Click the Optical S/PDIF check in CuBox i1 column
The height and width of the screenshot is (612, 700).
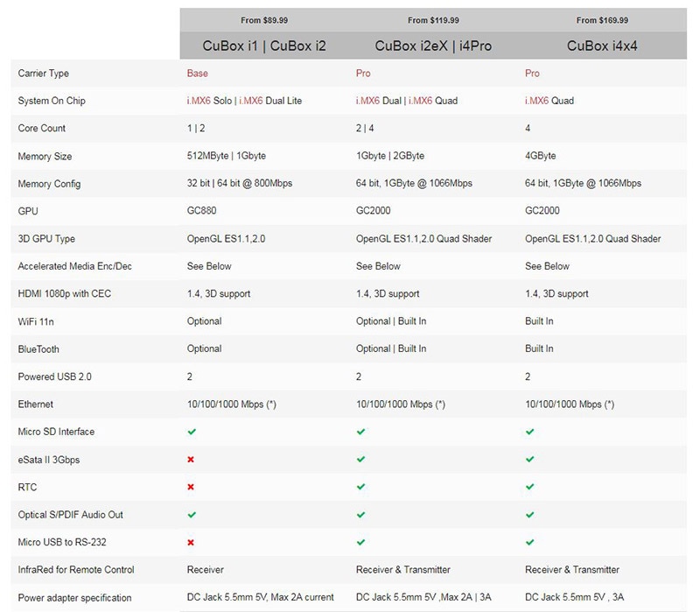pos(192,515)
